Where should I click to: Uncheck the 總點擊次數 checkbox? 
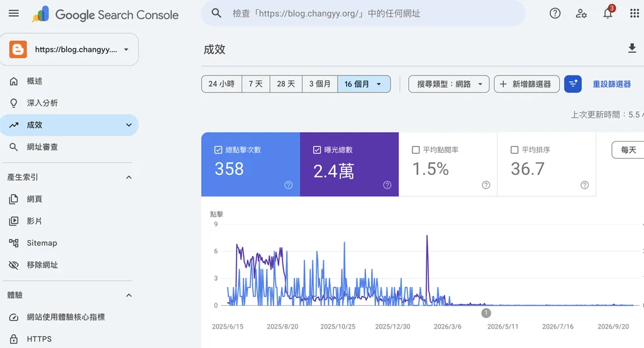click(x=218, y=150)
